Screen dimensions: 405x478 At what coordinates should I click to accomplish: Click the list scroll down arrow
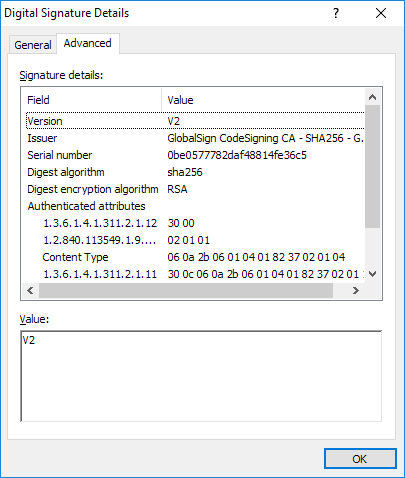pos(373,274)
